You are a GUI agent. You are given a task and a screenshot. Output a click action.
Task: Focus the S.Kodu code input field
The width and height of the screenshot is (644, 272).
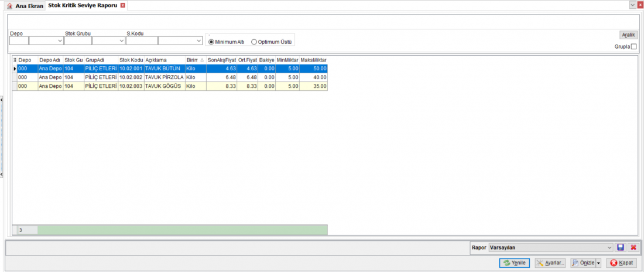[142, 40]
